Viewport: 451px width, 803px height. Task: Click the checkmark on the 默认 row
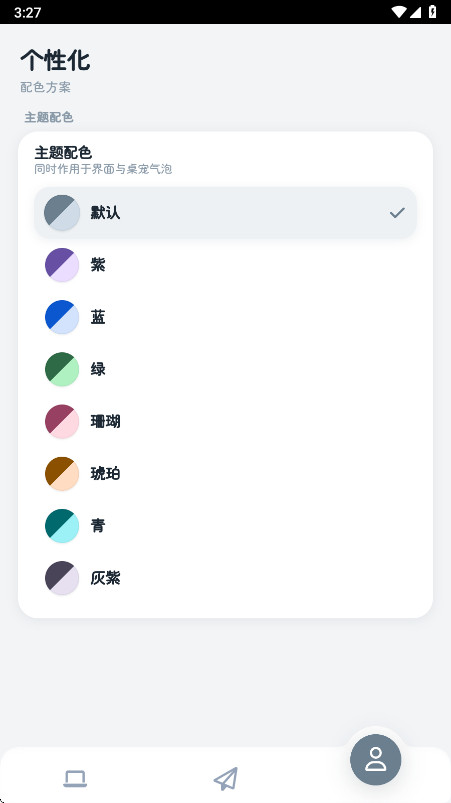tap(397, 213)
